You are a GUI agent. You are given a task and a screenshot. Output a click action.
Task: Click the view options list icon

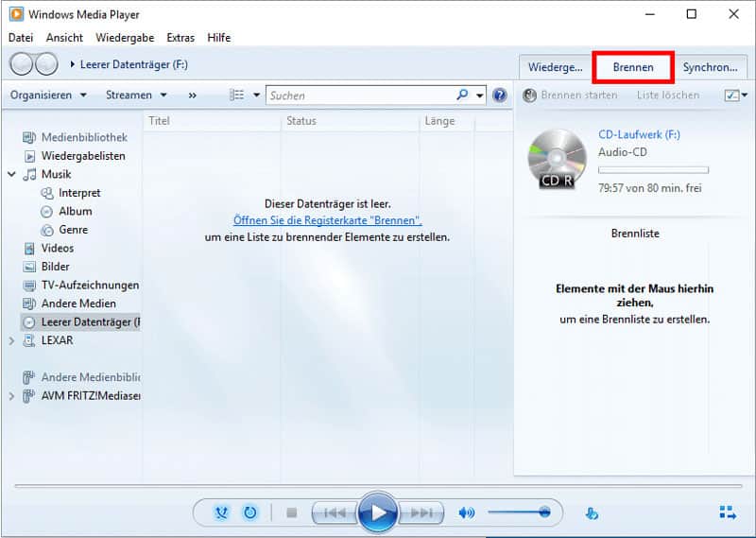coord(236,95)
